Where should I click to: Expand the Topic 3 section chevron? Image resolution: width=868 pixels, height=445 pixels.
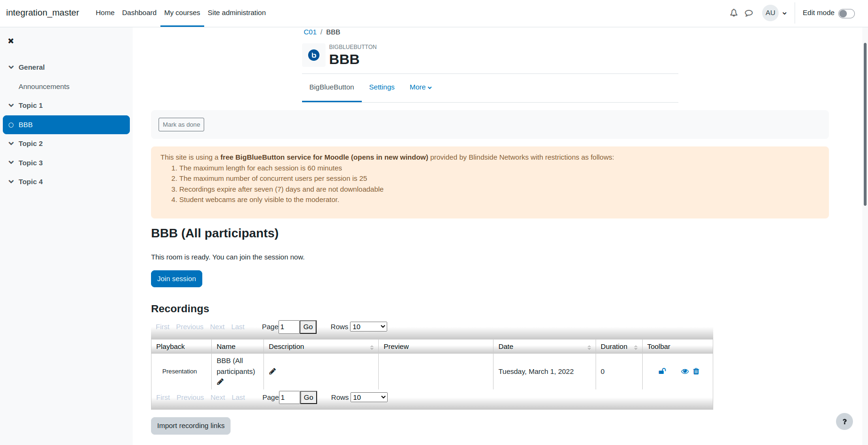pyautogui.click(x=11, y=162)
